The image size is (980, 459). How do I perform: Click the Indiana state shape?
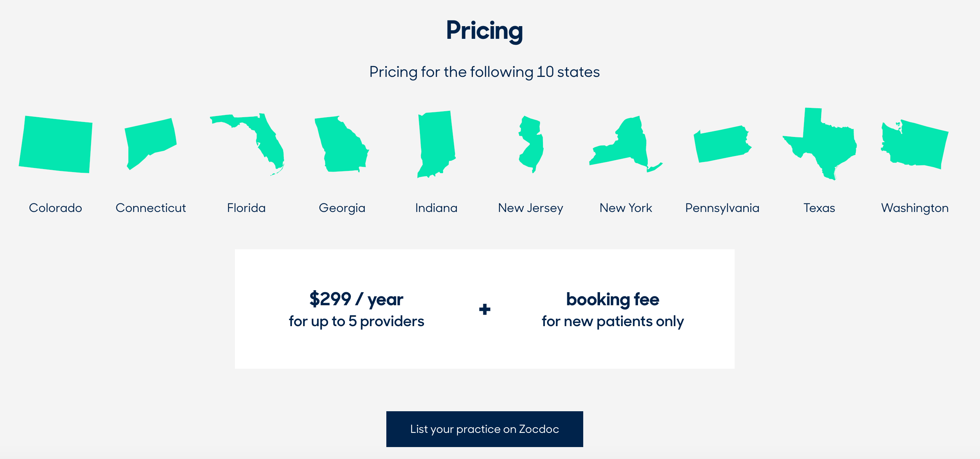436,144
